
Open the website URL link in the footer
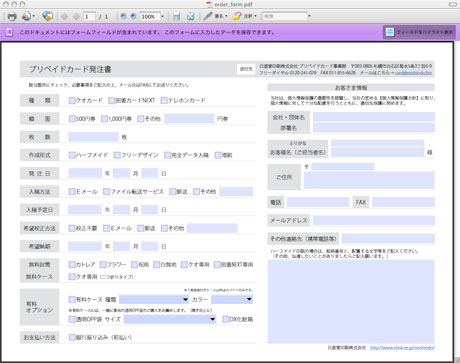[402, 348]
